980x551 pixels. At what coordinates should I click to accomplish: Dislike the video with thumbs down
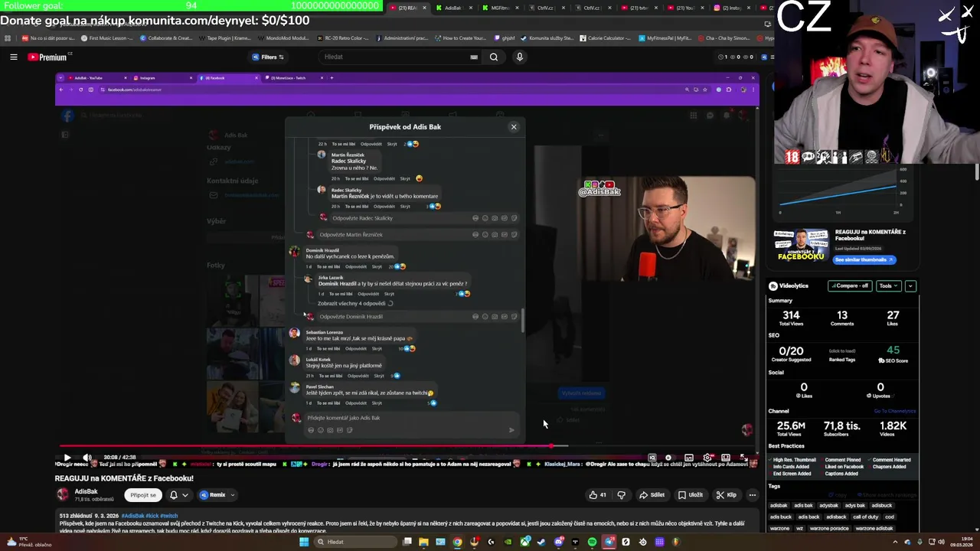click(621, 495)
